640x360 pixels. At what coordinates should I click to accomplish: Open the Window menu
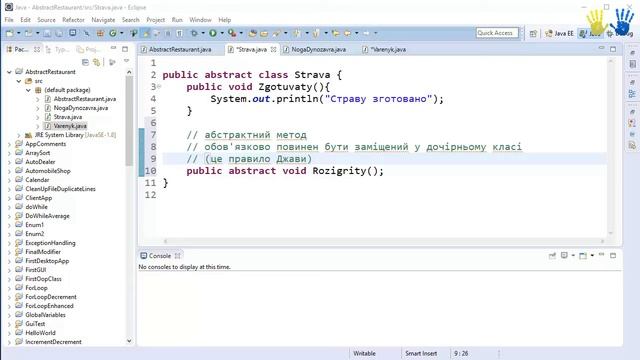pos(200,20)
